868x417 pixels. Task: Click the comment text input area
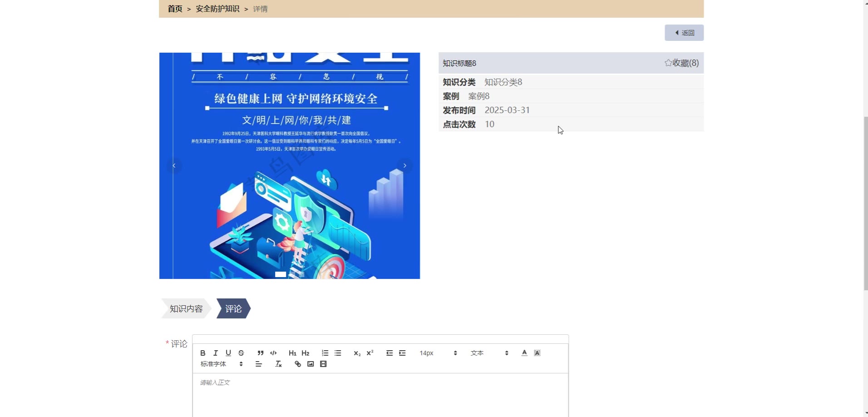click(380, 395)
